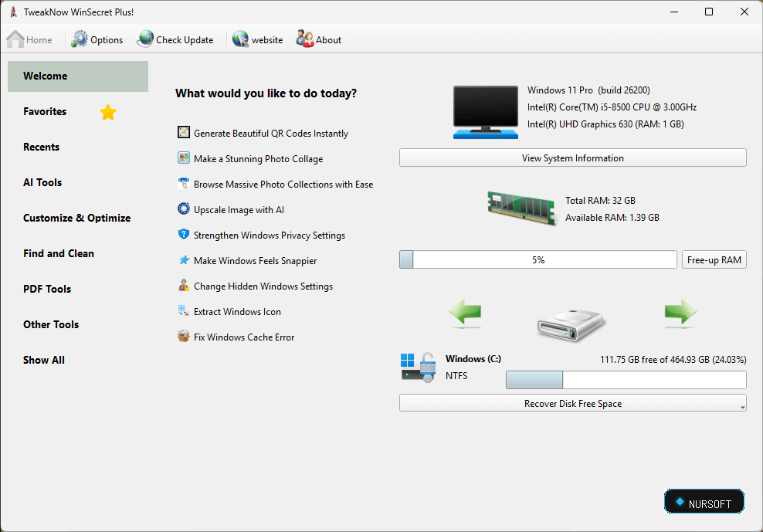Click the Check Update globe icon
This screenshot has width=763, height=532.
(145, 39)
